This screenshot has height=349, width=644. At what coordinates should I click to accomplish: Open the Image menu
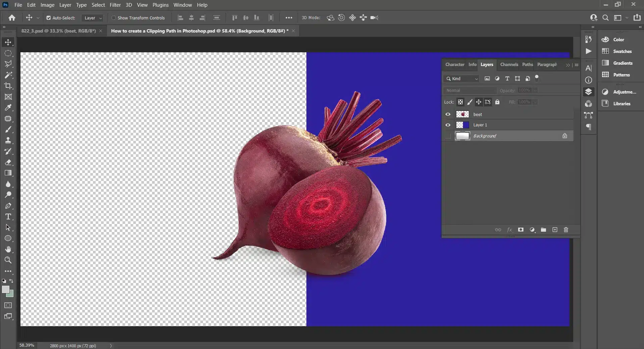click(x=47, y=5)
